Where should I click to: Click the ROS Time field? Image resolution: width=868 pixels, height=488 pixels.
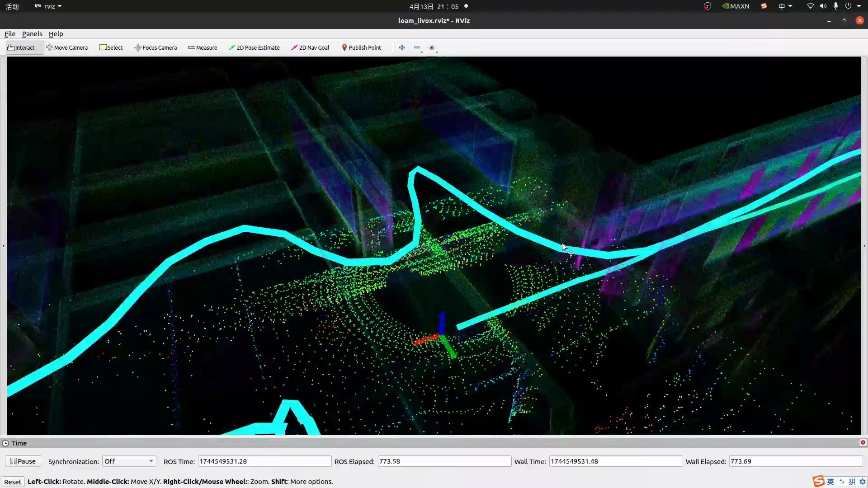pos(264,461)
